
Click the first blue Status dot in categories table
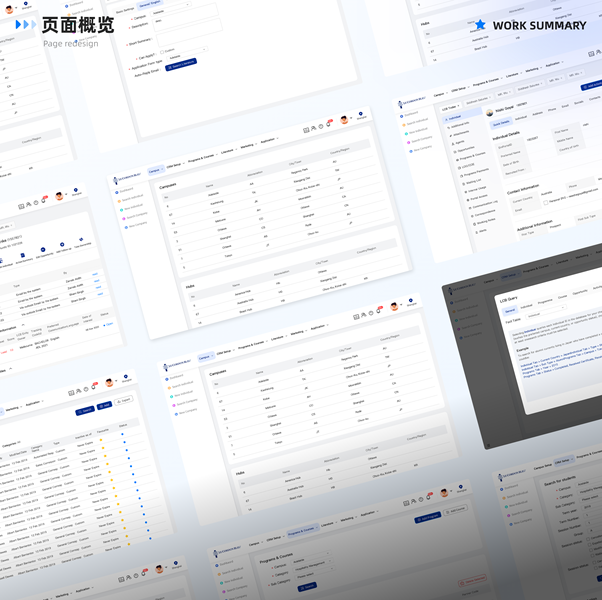coord(122,434)
